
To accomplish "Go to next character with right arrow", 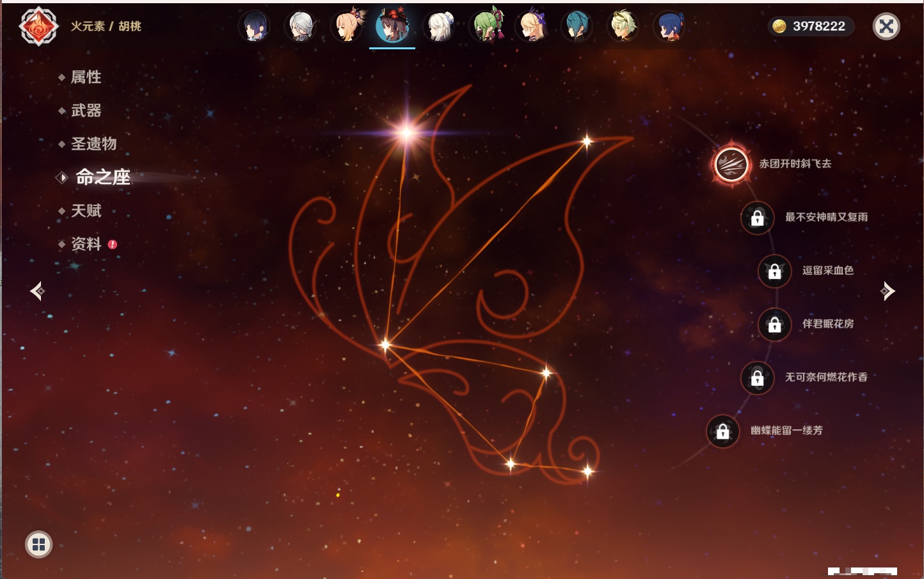I will click(x=888, y=291).
